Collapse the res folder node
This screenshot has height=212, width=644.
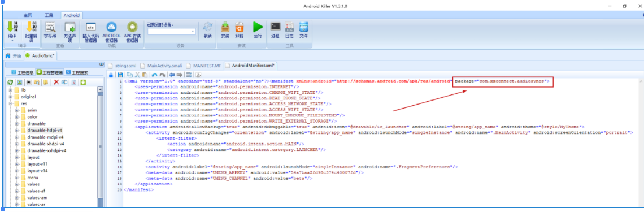(10, 103)
